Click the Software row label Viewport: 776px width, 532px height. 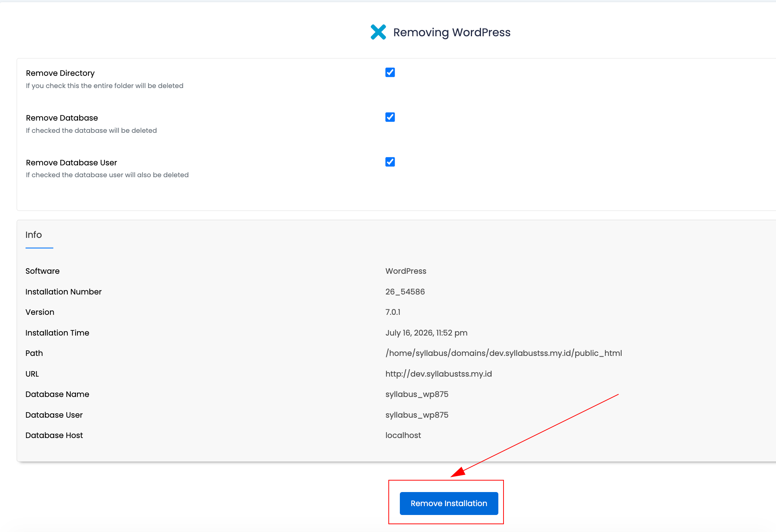point(43,271)
